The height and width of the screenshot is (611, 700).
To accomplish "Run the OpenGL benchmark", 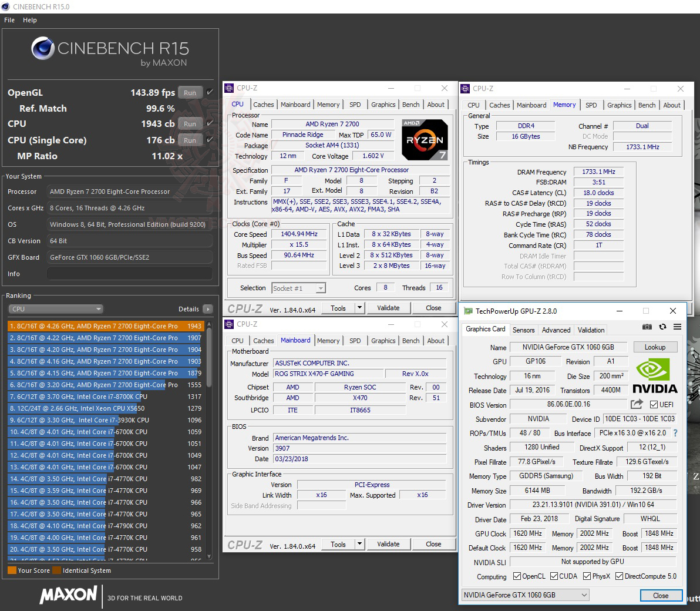I will click(x=190, y=92).
